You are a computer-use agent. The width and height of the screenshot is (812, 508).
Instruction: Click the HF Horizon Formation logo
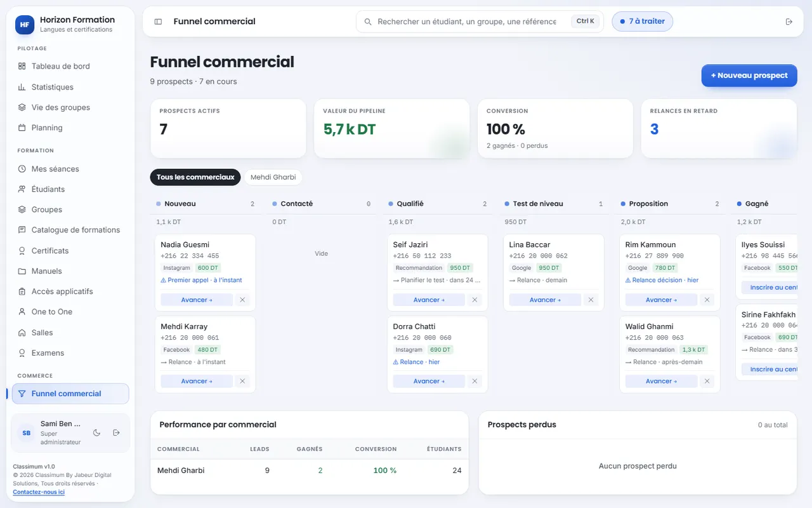[x=24, y=25]
